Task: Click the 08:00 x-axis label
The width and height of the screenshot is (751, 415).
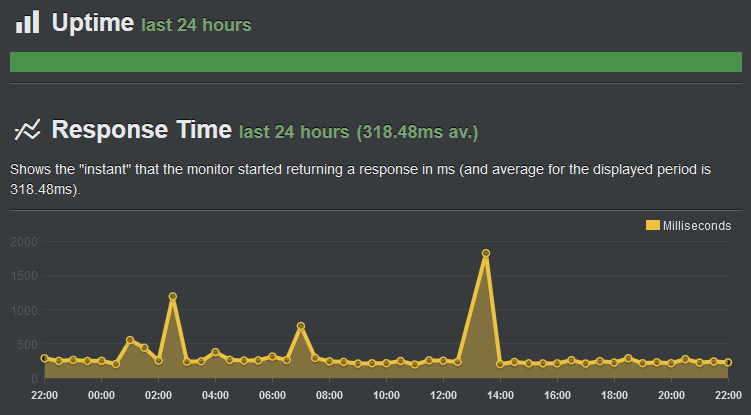Action: [x=330, y=395]
